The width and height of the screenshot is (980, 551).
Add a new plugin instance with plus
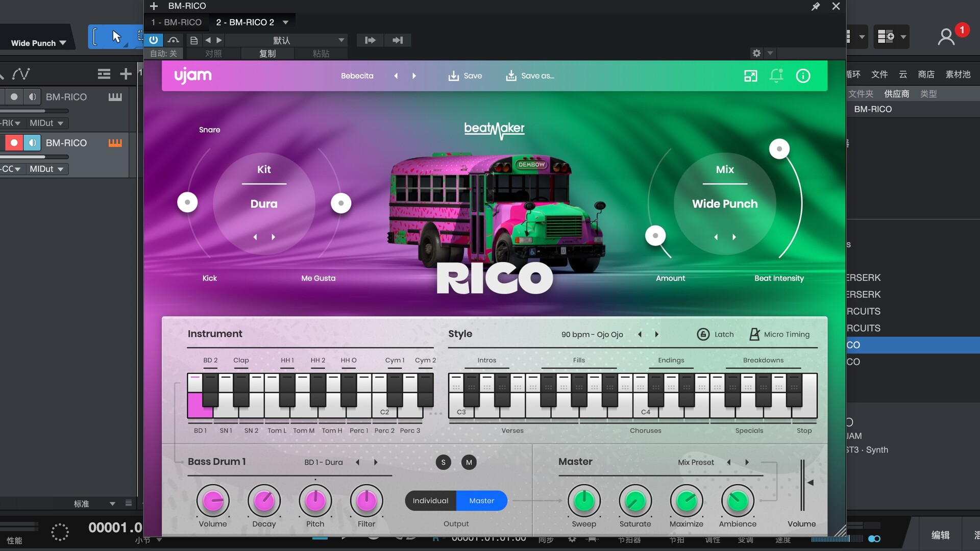click(x=154, y=6)
